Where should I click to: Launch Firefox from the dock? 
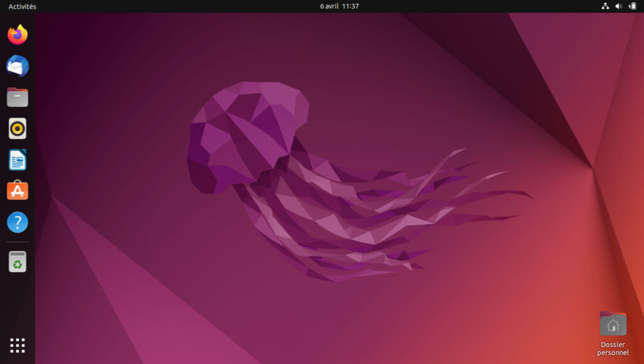[17, 35]
